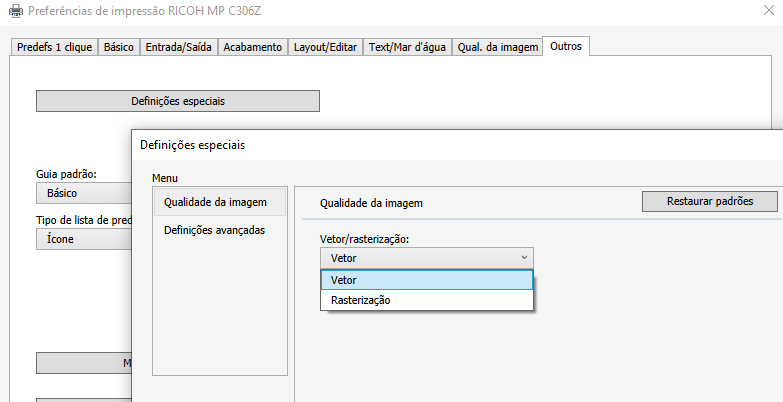Select Qualidade da imagem in Menu list
783x402 pixels.
click(x=218, y=202)
